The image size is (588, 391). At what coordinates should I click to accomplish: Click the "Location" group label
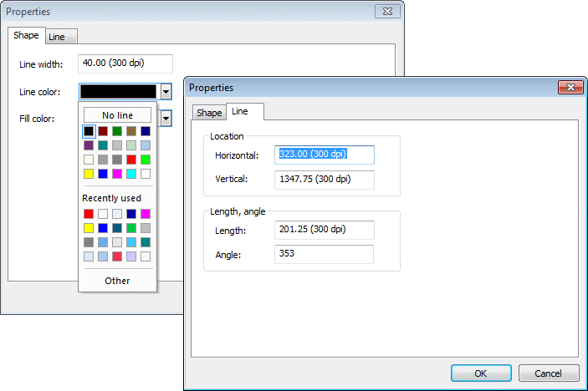(x=227, y=136)
